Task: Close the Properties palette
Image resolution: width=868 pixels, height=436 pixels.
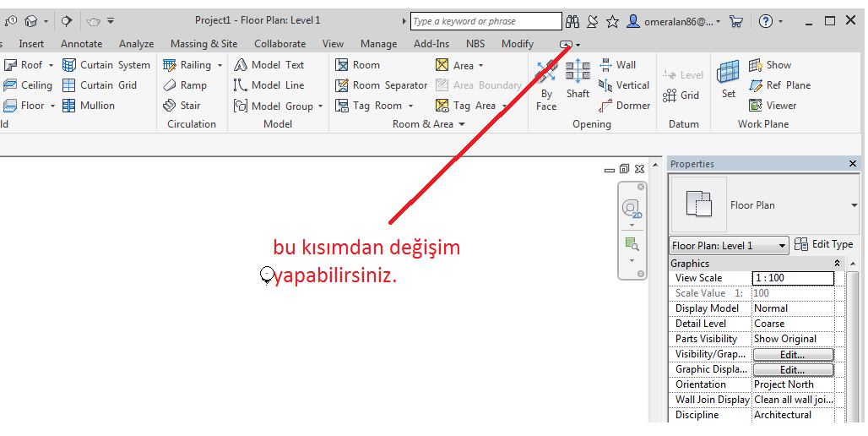Action: (853, 164)
